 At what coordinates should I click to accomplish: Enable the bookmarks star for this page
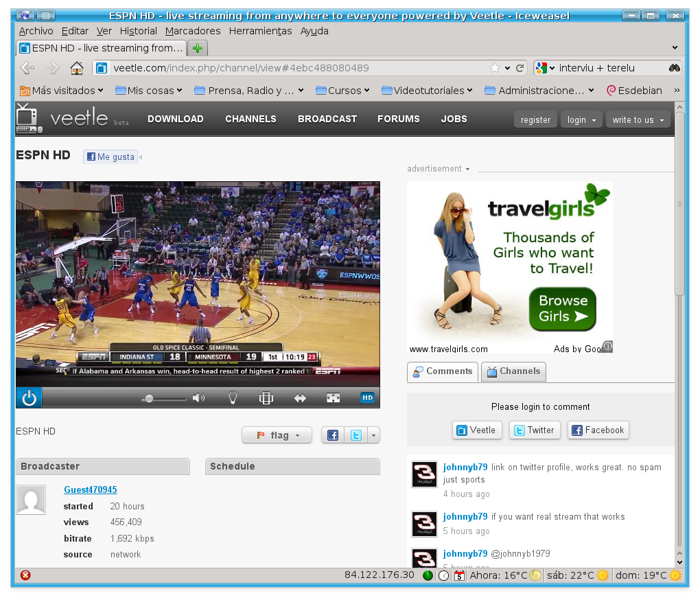[493, 68]
